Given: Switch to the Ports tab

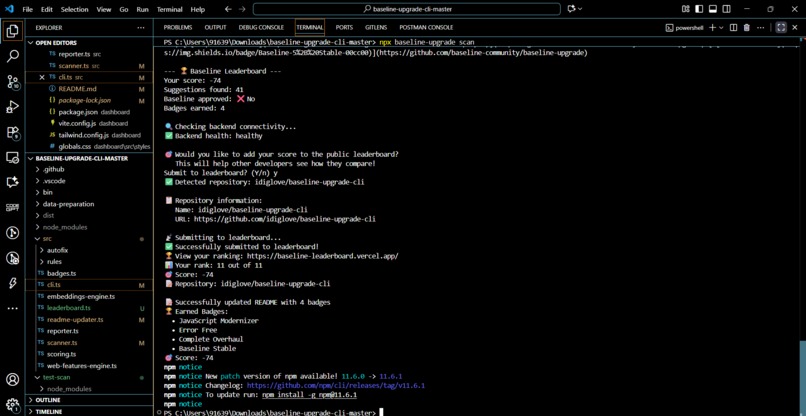Looking at the screenshot, I should [x=344, y=28].
